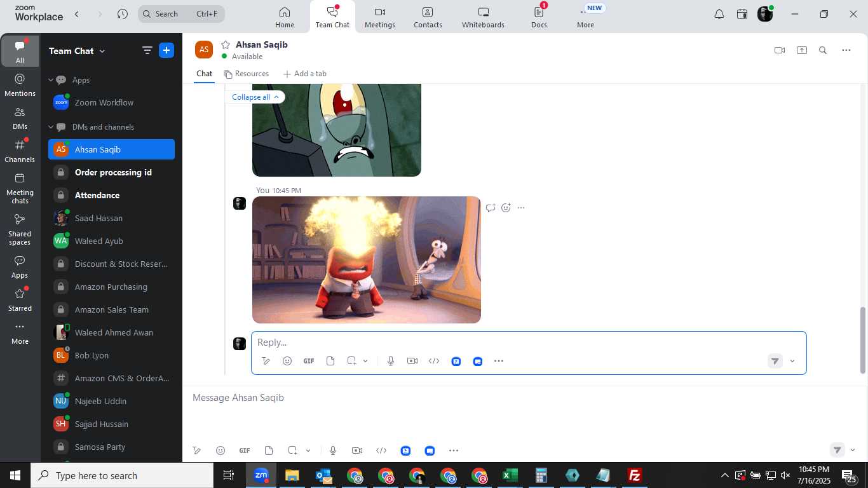Image resolution: width=868 pixels, height=488 pixels.
Task: Click the filter icon in Team Chat
Action: pyautogui.click(x=147, y=50)
